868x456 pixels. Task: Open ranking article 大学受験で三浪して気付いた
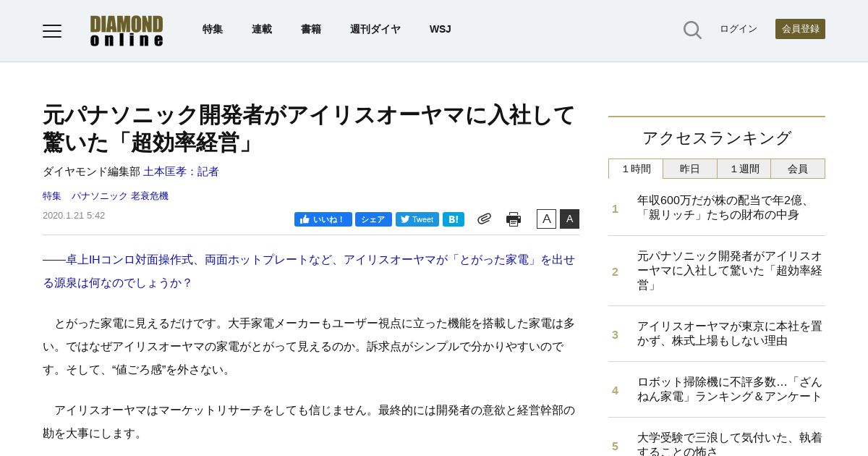pyautogui.click(x=730, y=443)
